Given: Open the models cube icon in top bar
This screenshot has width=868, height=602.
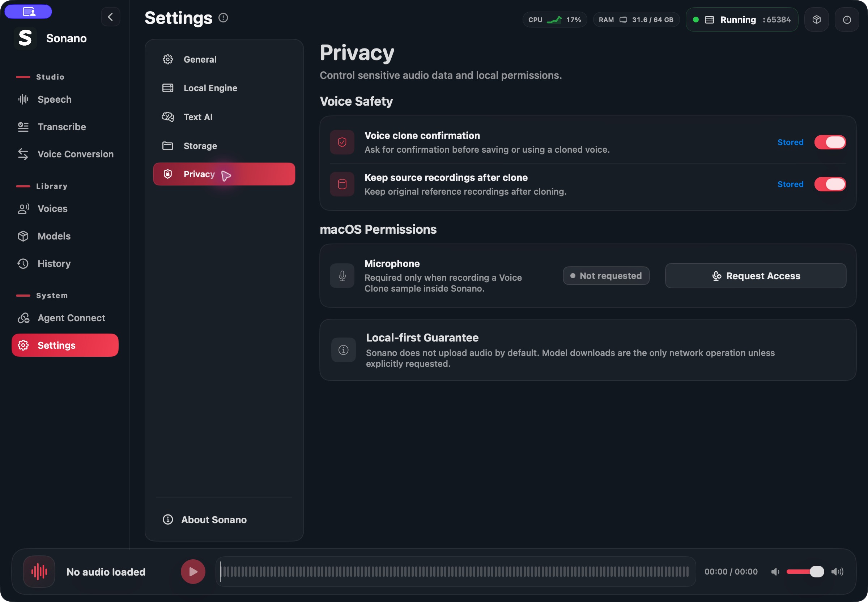Looking at the screenshot, I should pos(816,20).
